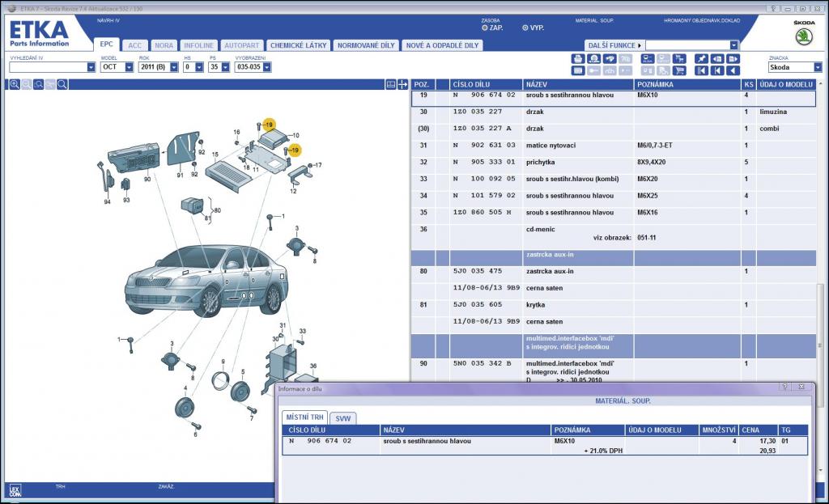Open the dropdown next to Další funkce

(x=733, y=45)
